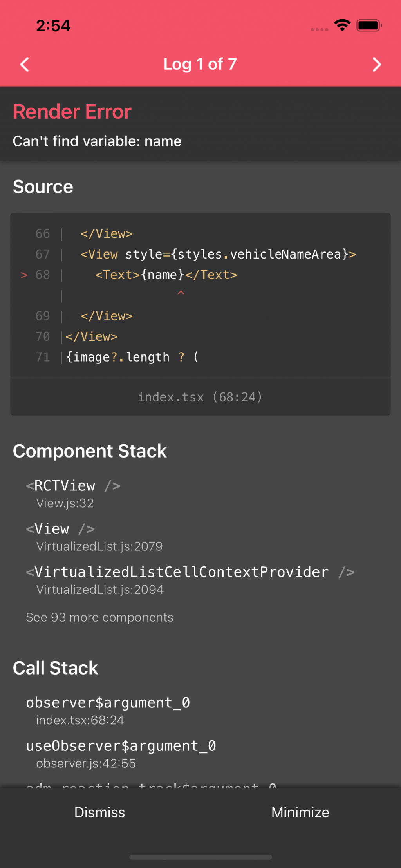Viewport: 401px width, 868px height.
Task: Select RCTView component stack entry
Action: point(73,493)
